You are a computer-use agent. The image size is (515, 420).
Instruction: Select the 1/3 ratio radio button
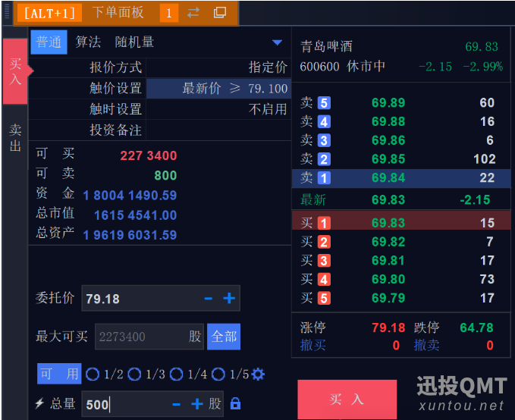[x=134, y=374]
